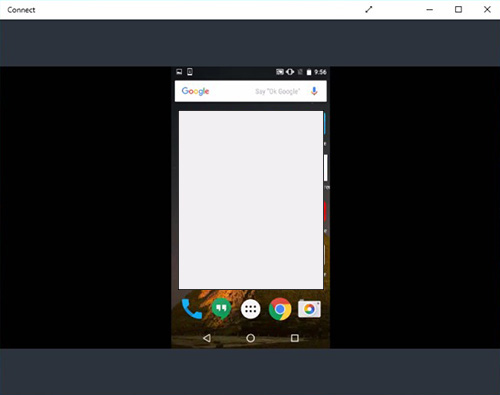Tap the Android home circle button
500x395 pixels.
(x=251, y=338)
